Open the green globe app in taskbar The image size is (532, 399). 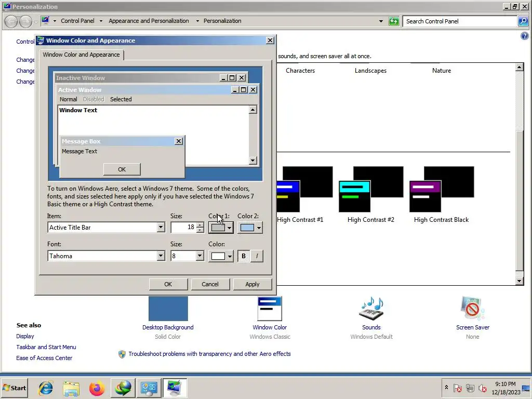(123, 388)
